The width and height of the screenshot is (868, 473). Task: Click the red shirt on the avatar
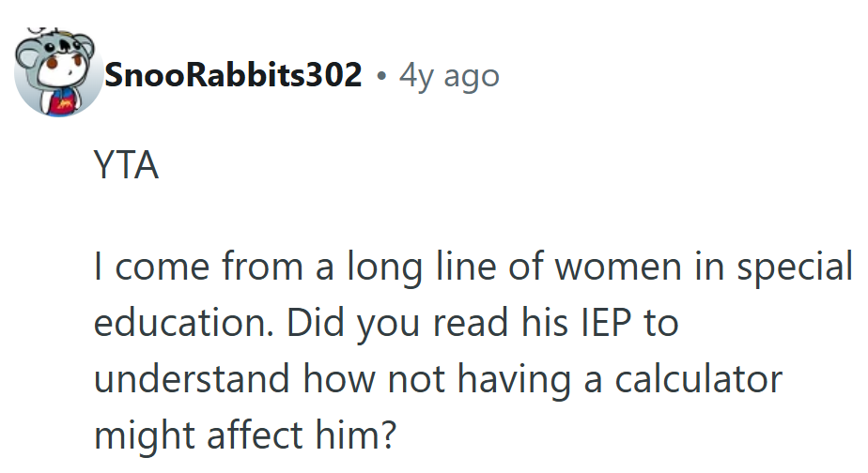click(62, 101)
